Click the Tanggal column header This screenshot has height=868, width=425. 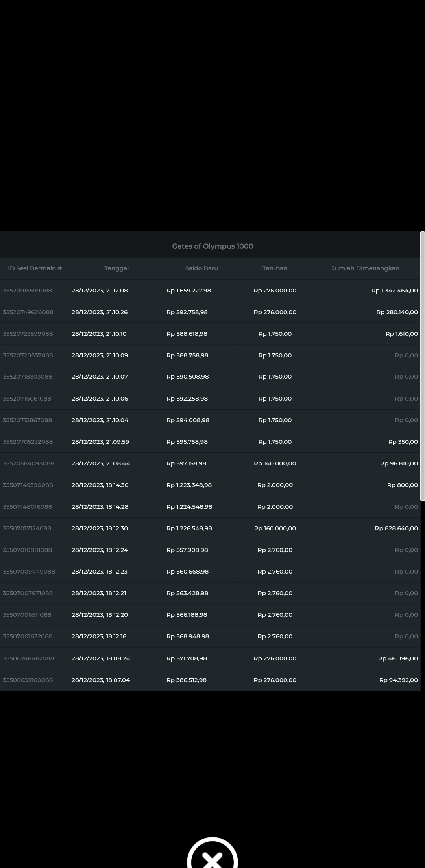(x=116, y=268)
